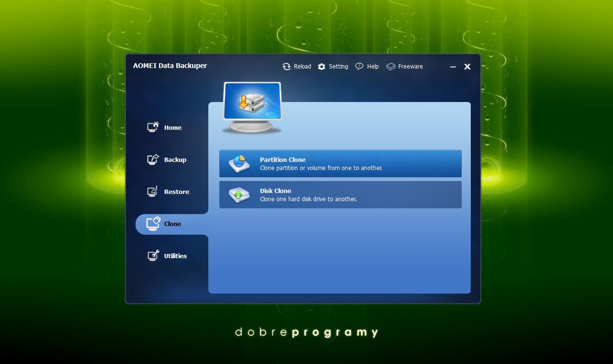Screen dimensions: 613x364
Task: Click 'Clone partition or volume from one to another.'
Action: 321,168
